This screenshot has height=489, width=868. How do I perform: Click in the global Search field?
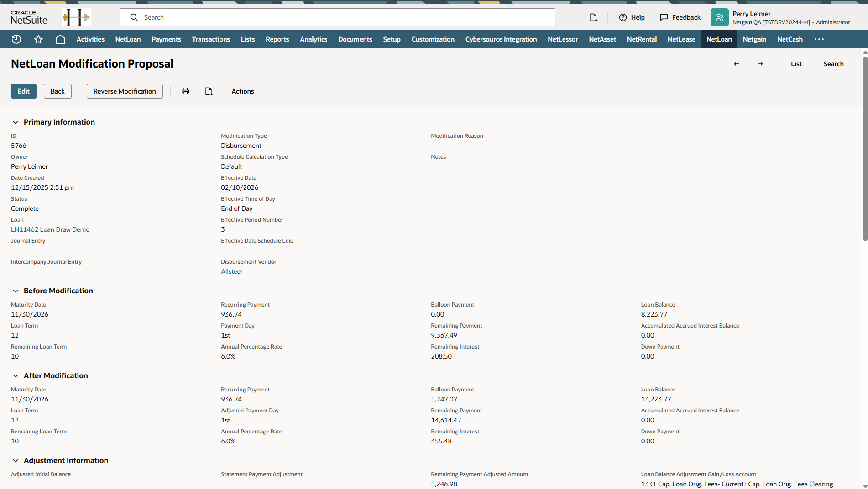[338, 17]
